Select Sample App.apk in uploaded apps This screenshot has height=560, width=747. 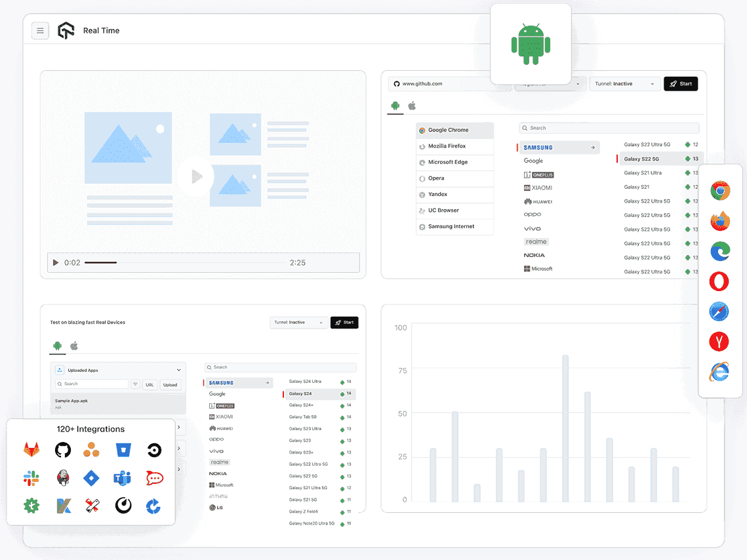[x=119, y=403]
